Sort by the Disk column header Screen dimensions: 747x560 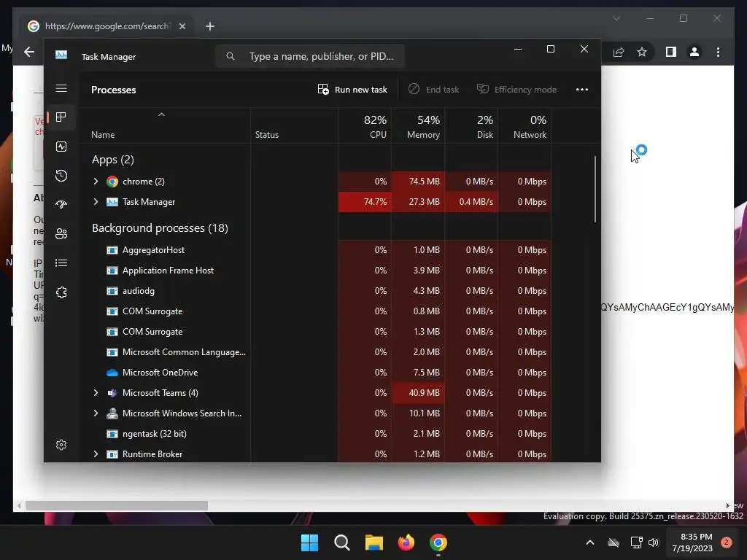pyautogui.click(x=472, y=127)
